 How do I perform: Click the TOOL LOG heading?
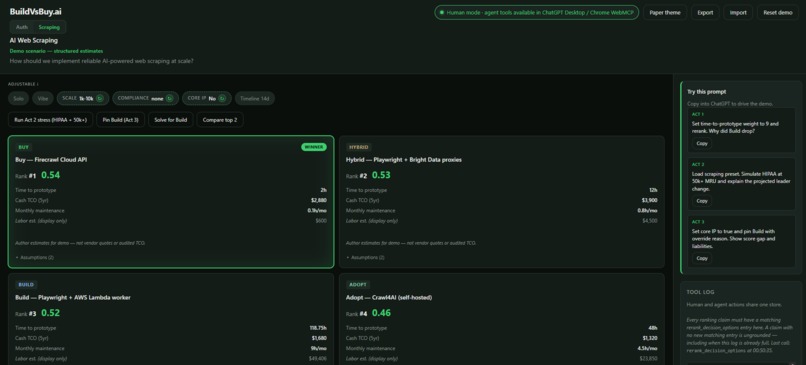tap(700, 292)
